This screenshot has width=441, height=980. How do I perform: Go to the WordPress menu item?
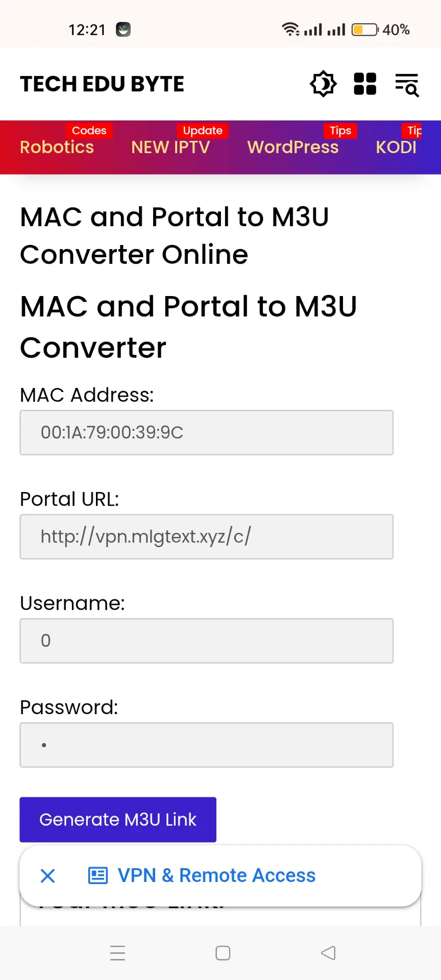coord(293,147)
